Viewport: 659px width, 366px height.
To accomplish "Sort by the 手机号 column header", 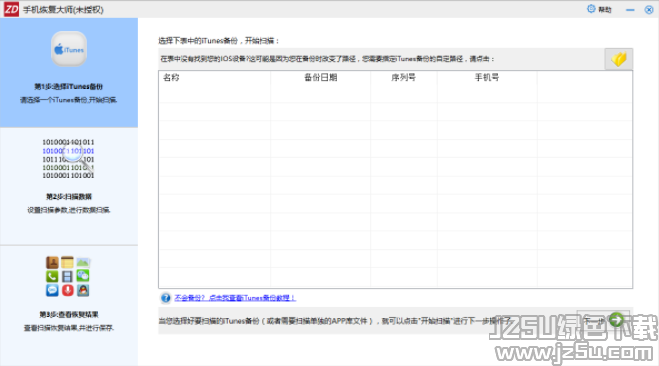I will coord(487,77).
